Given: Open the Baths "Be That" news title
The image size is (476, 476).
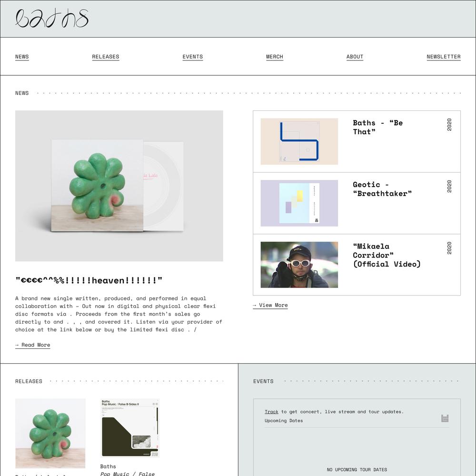Looking at the screenshot, I should tap(377, 127).
